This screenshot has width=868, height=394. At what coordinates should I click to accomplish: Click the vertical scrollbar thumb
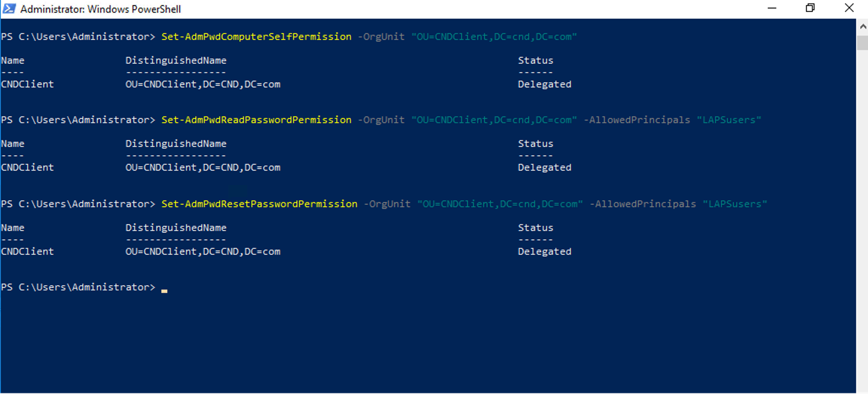[863, 43]
